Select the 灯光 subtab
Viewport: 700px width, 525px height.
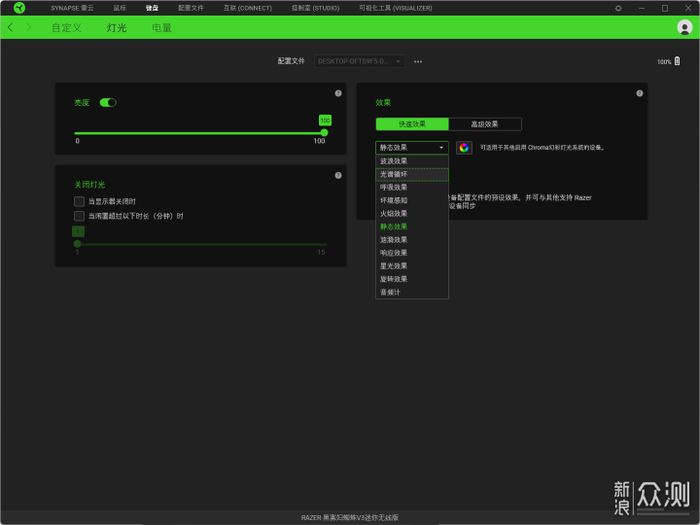(117, 28)
